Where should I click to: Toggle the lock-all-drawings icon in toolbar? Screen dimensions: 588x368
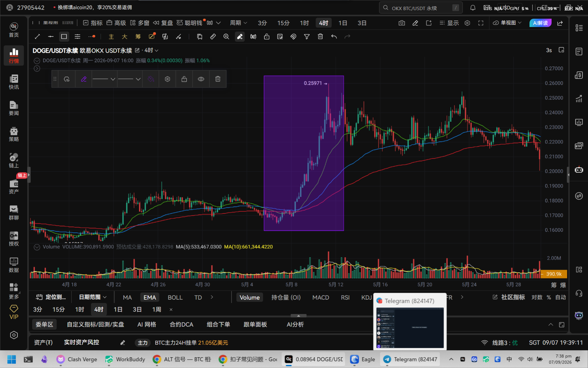point(267,36)
